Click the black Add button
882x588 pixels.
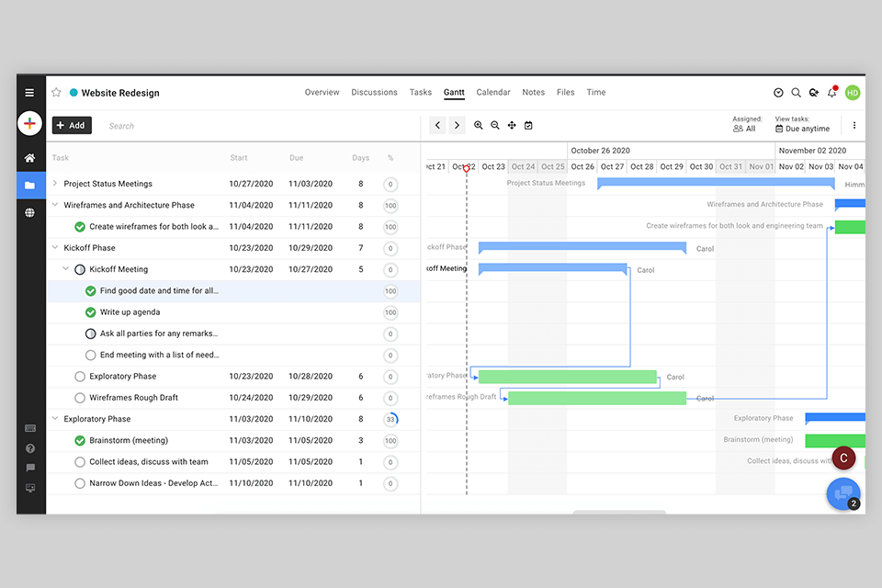(x=72, y=126)
